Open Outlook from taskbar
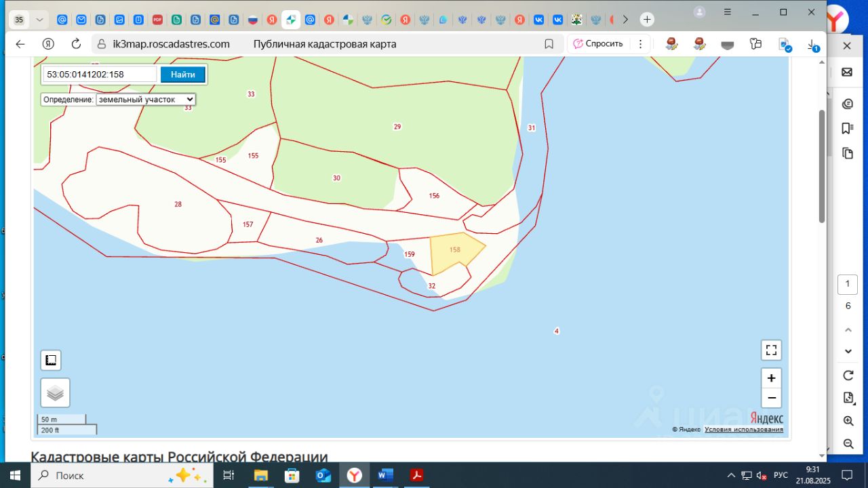This screenshot has height=488, width=868. click(323, 475)
